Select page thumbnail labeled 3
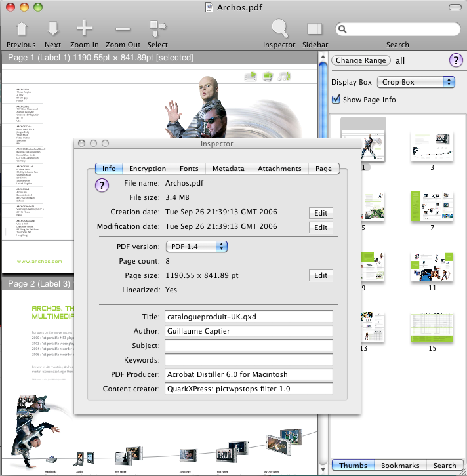 432,146
